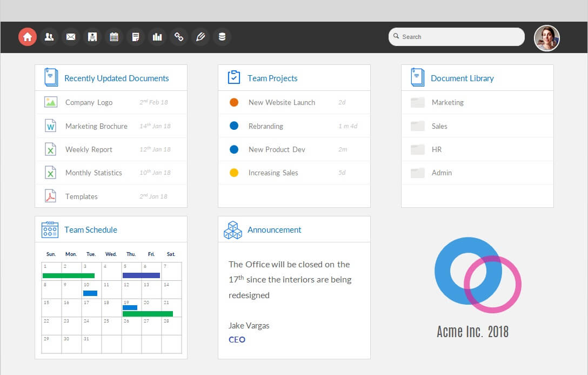Click the chain link icon in navbar
This screenshot has height=375, width=588.
pyautogui.click(x=179, y=37)
